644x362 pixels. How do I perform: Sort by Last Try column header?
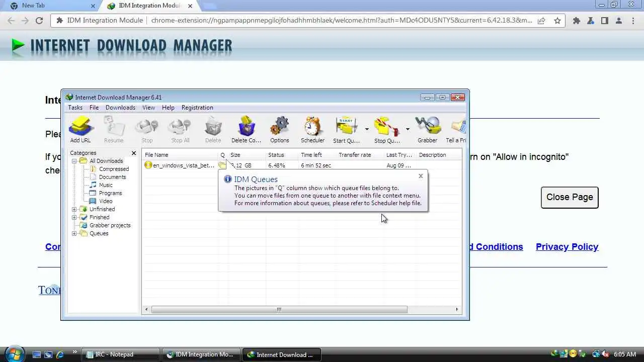coord(400,155)
